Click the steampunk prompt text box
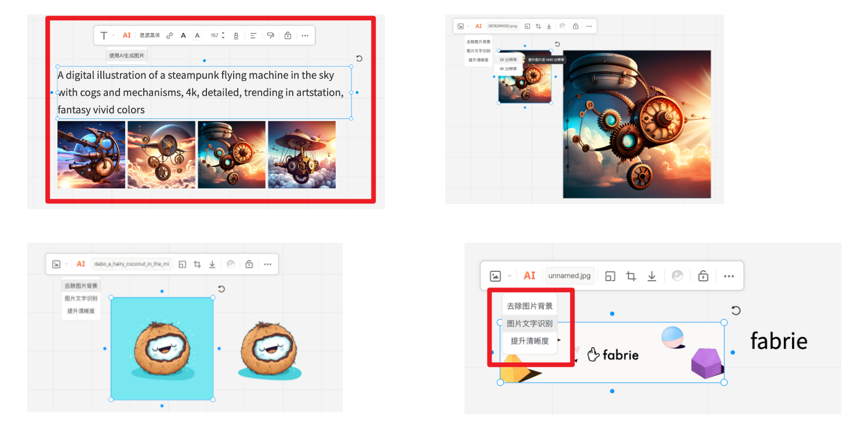The width and height of the screenshot is (868, 422). pos(205,92)
